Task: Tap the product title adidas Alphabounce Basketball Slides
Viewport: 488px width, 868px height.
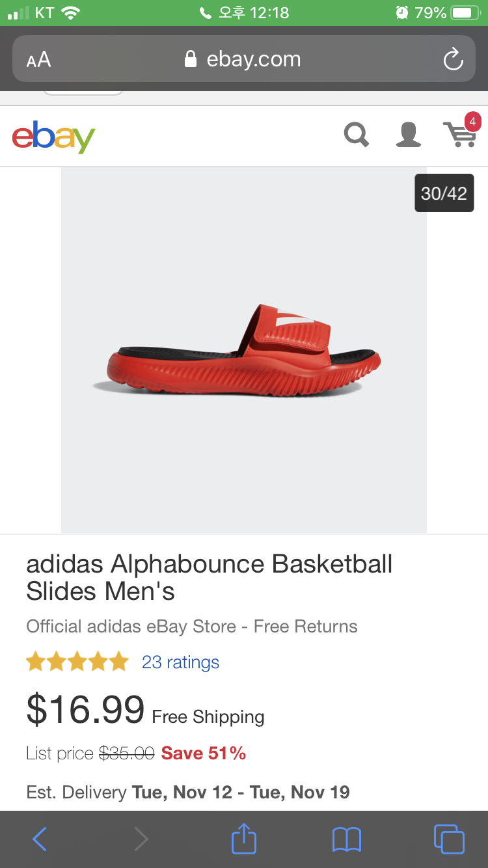Action: click(209, 577)
